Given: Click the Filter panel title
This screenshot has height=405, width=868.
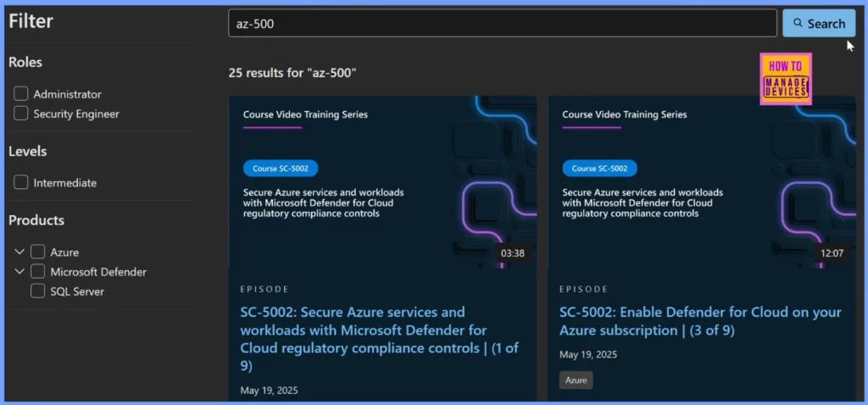Looking at the screenshot, I should click(31, 21).
